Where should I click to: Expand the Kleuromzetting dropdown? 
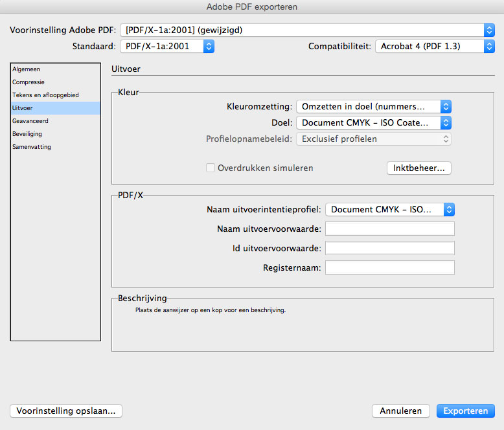[374, 107]
